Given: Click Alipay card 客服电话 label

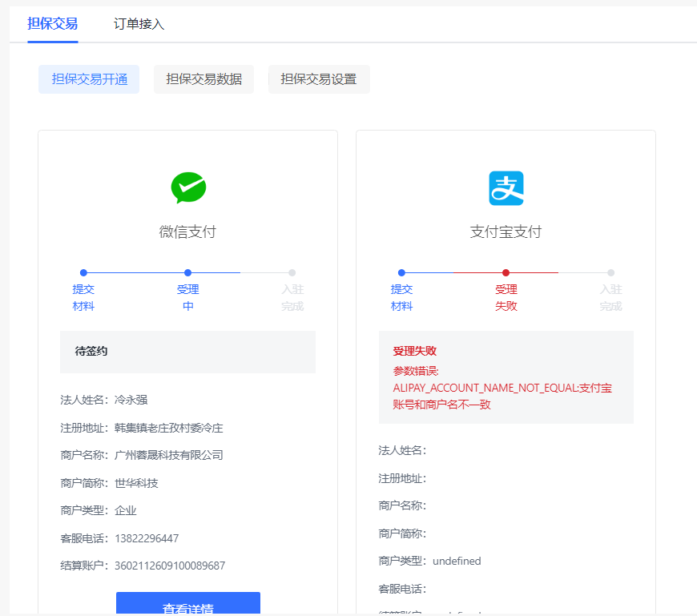Looking at the screenshot, I should coord(402,590).
